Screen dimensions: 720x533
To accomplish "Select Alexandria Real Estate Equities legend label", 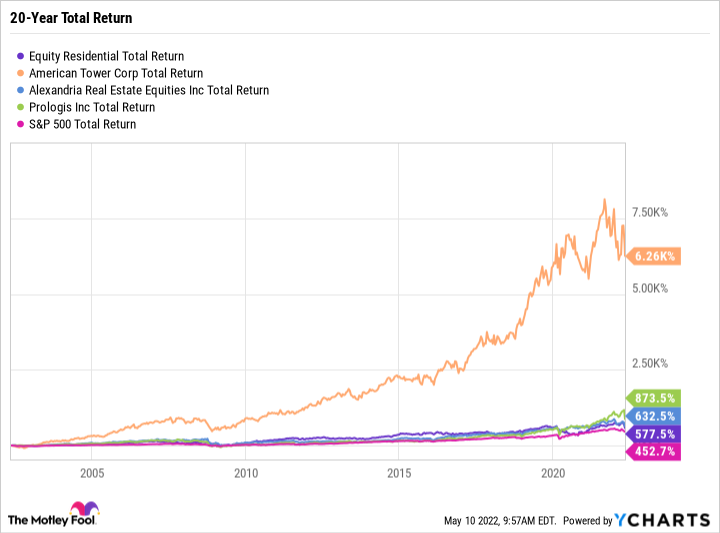I will [150, 91].
